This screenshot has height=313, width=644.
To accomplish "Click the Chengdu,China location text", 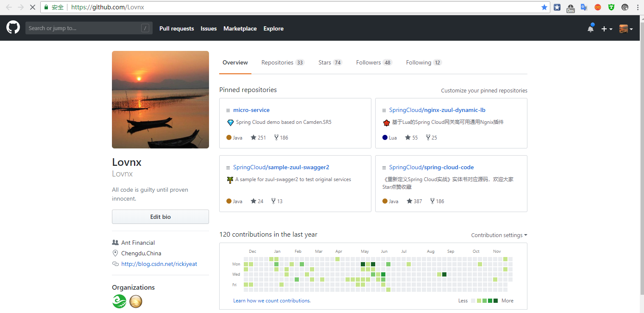I will [141, 253].
